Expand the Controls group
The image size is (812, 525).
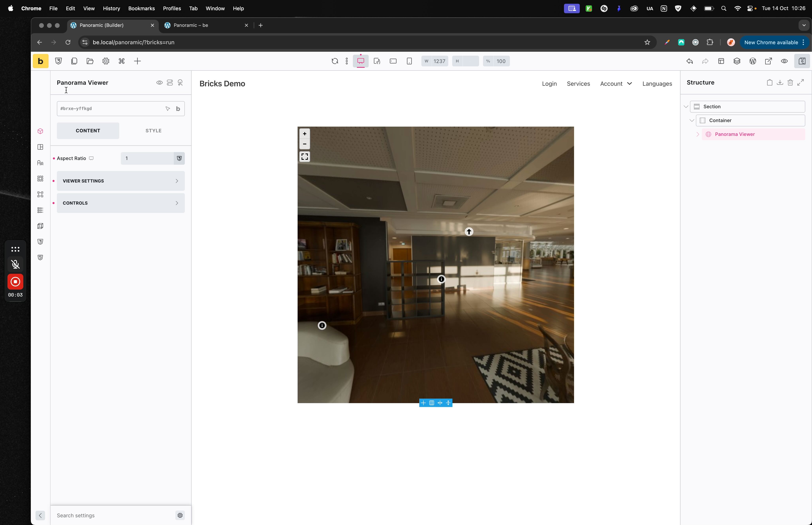pyautogui.click(x=121, y=203)
